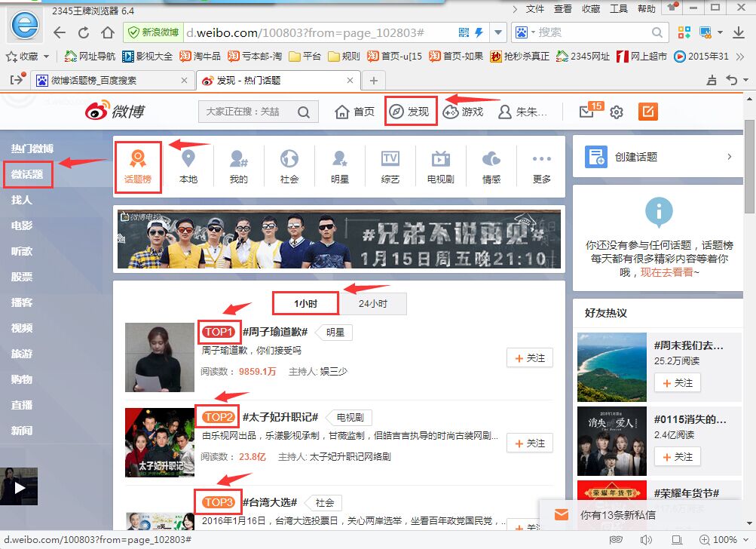Open a new browser tab
The height and width of the screenshot is (549, 756).
pyautogui.click(x=373, y=80)
